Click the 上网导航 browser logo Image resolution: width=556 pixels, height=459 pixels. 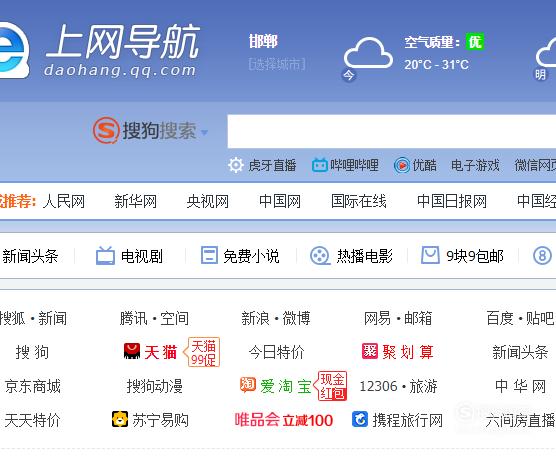point(14,50)
